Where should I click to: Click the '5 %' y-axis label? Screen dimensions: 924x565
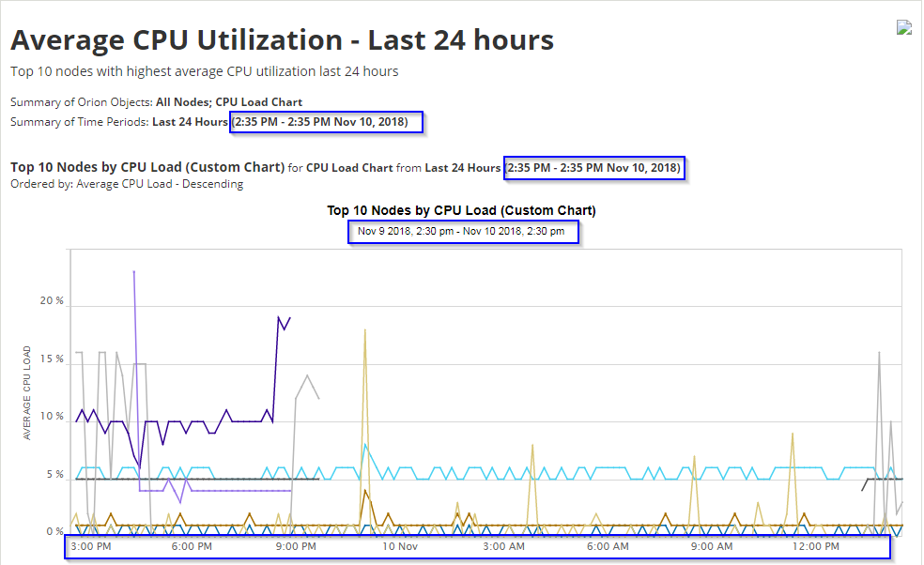tap(54, 474)
